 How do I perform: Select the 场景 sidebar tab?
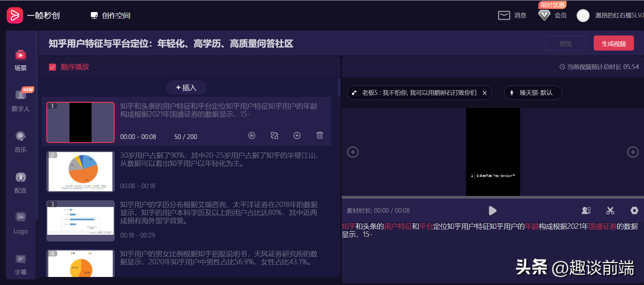tap(20, 60)
